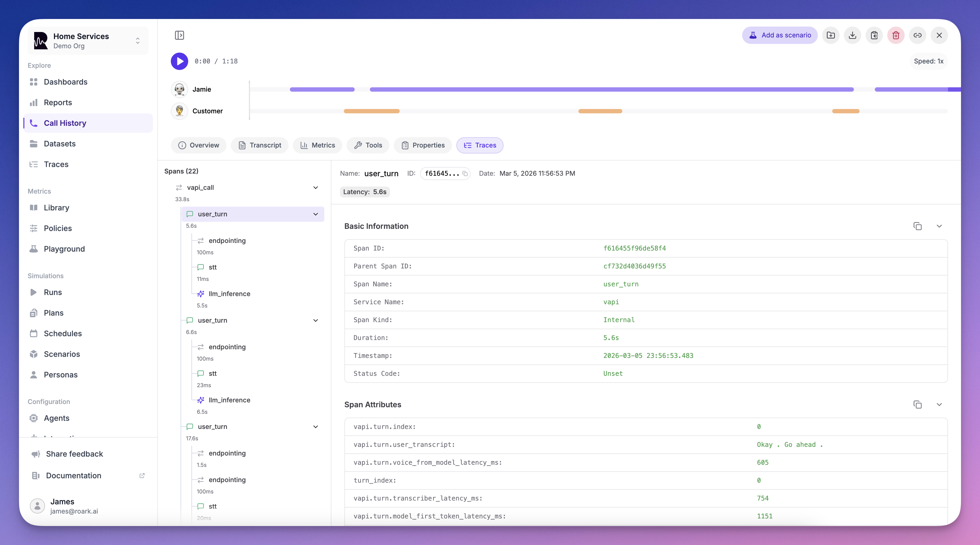Switch to Transcript tab
Image resolution: width=980 pixels, height=545 pixels.
(260, 145)
